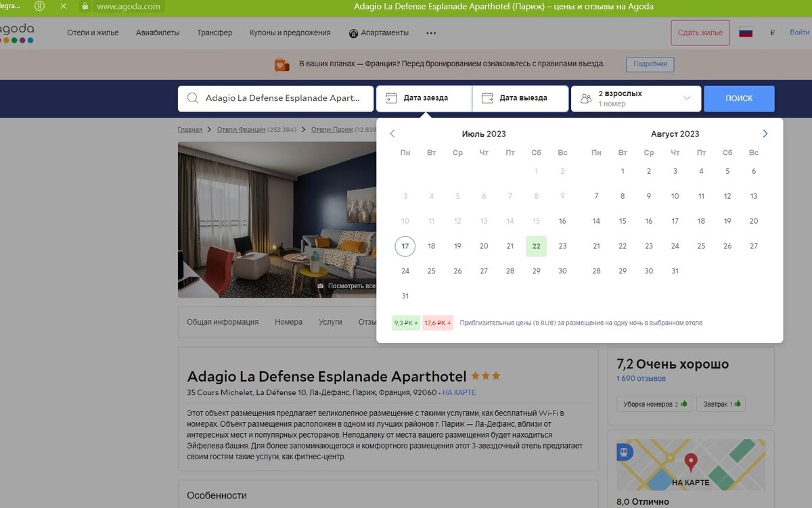Expand the guests and rooms dropdown

coord(687,99)
